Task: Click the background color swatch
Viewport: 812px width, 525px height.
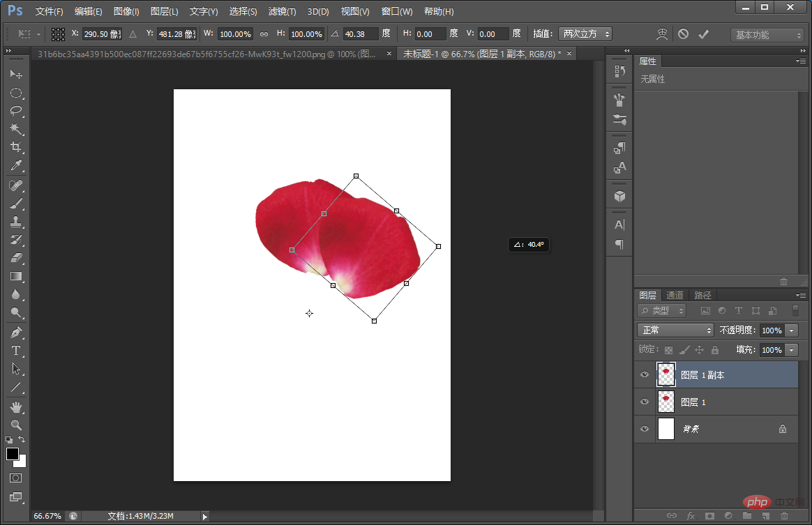Action: (x=21, y=462)
